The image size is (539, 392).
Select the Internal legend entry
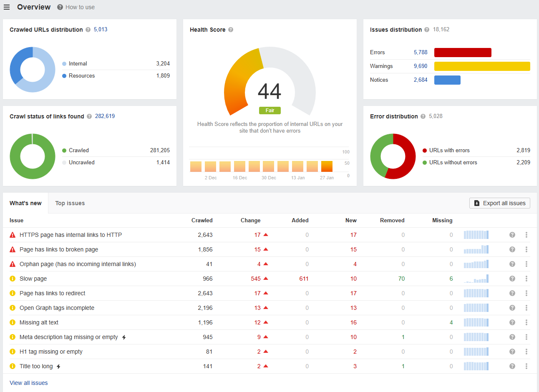pos(74,64)
